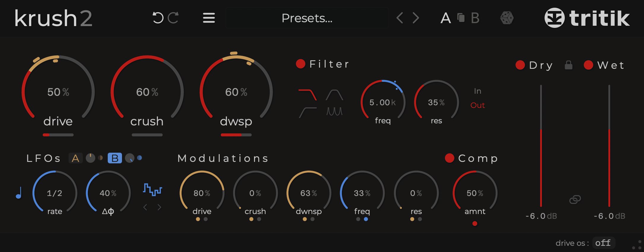This screenshot has width=644, height=252.
Task: Click the redo arrow icon
Action: point(173,18)
